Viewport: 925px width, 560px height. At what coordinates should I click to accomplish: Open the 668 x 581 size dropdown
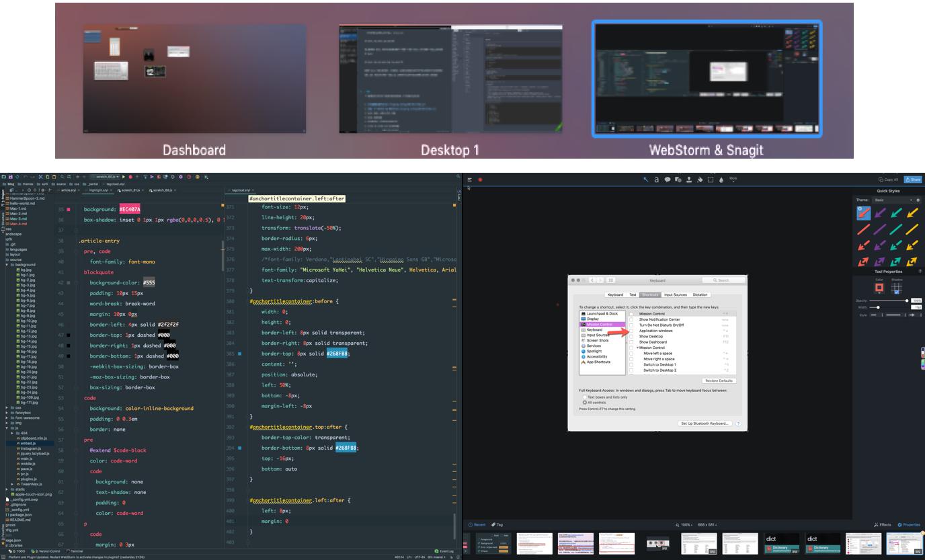pyautogui.click(x=708, y=525)
